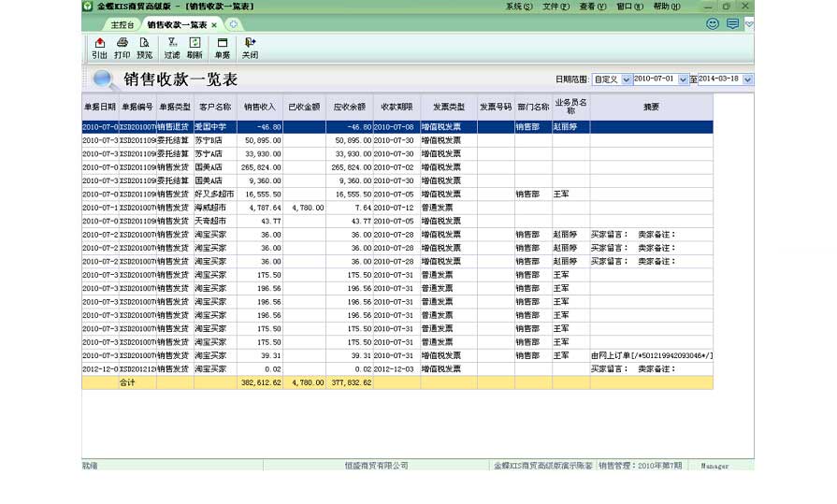Open the 系统 menu
837x504 pixels.
tap(519, 7)
